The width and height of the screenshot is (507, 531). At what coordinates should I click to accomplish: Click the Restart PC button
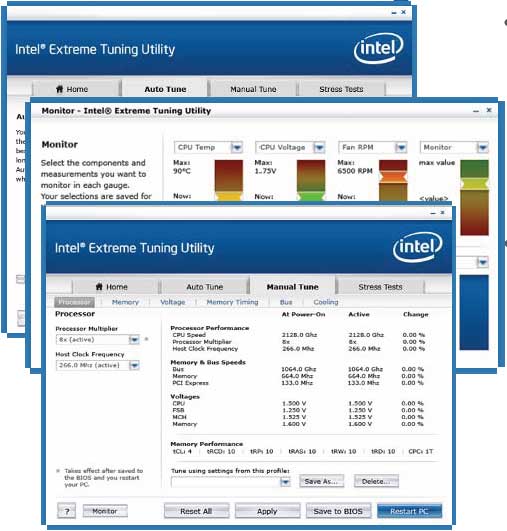click(409, 511)
